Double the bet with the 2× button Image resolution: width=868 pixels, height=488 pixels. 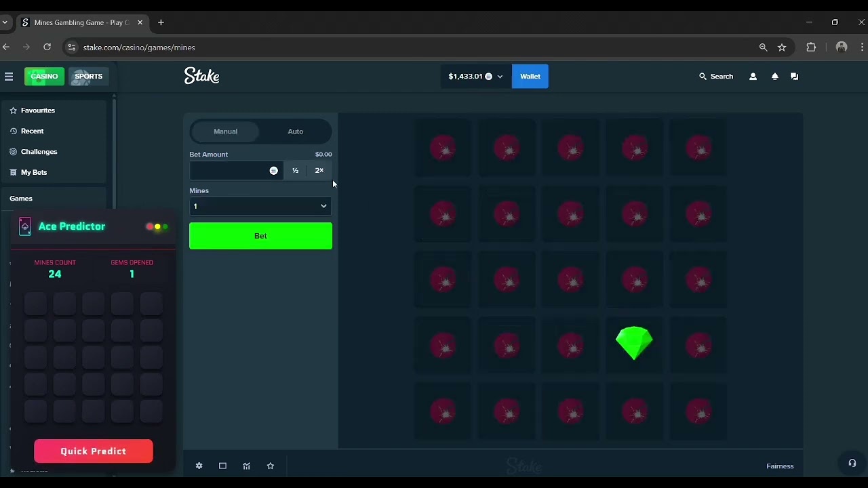(319, 171)
